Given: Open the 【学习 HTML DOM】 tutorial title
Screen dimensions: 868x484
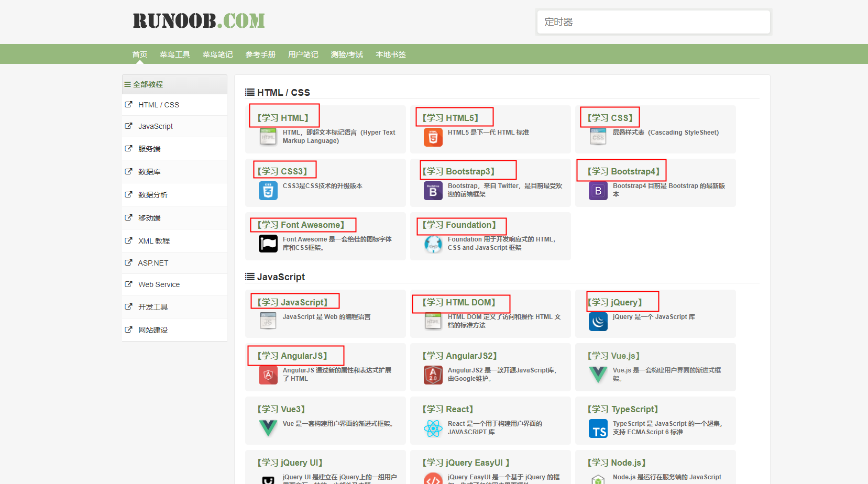Looking at the screenshot, I should click(459, 302).
